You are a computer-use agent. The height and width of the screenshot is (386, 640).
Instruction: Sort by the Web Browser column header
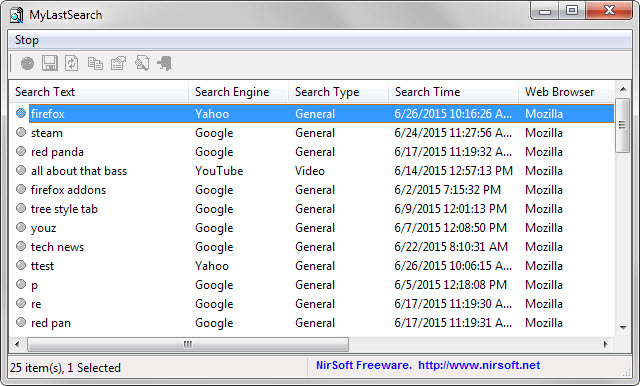pyautogui.click(x=567, y=92)
